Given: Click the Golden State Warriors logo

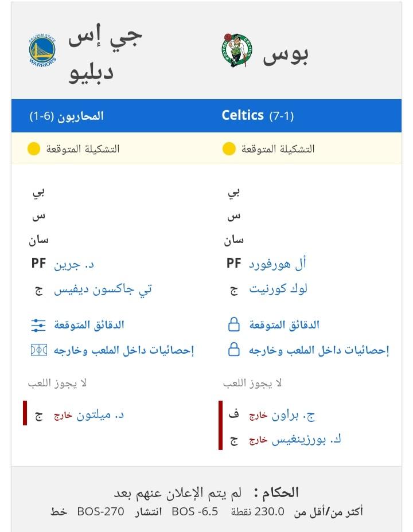Looking at the screenshot, I should click(x=42, y=50).
